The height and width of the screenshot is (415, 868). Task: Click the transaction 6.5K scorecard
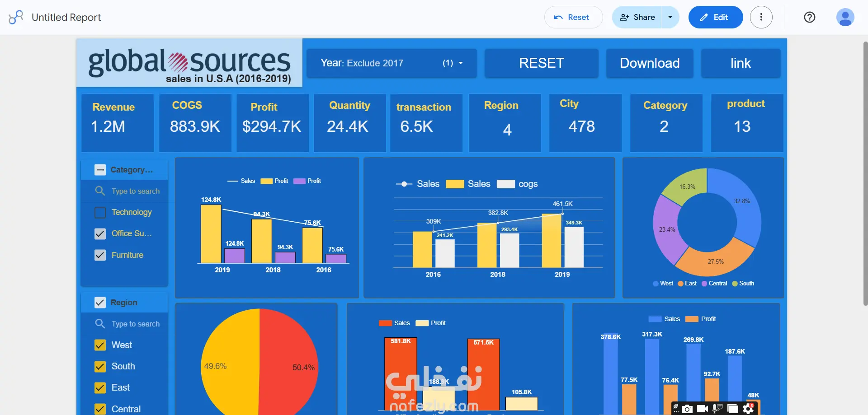pos(426,123)
